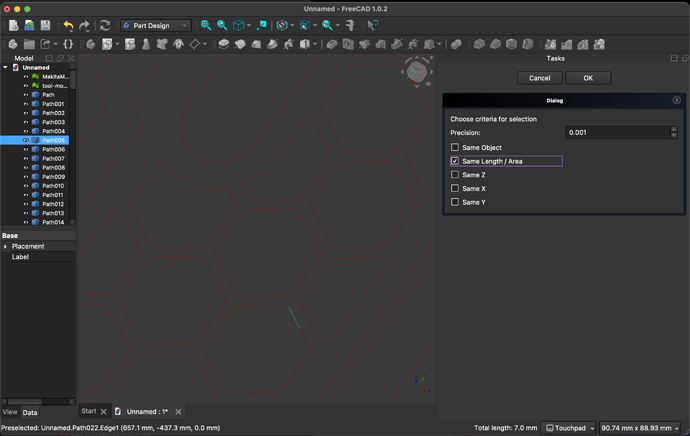Hide Path003 using its eye icon

coord(26,122)
